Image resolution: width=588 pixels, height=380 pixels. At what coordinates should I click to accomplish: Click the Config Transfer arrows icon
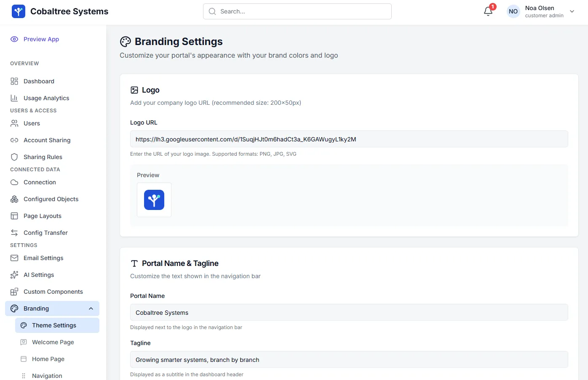tap(14, 233)
